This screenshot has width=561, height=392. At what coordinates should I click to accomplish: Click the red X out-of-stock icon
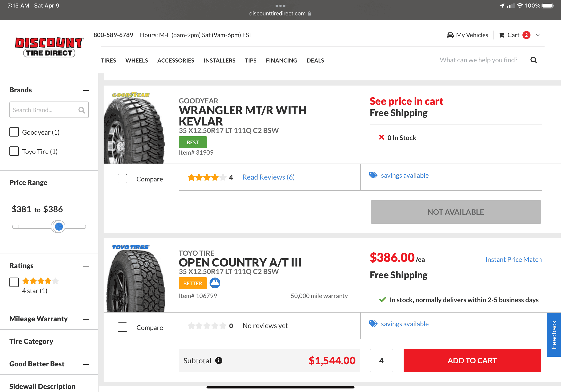pos(382,137)
